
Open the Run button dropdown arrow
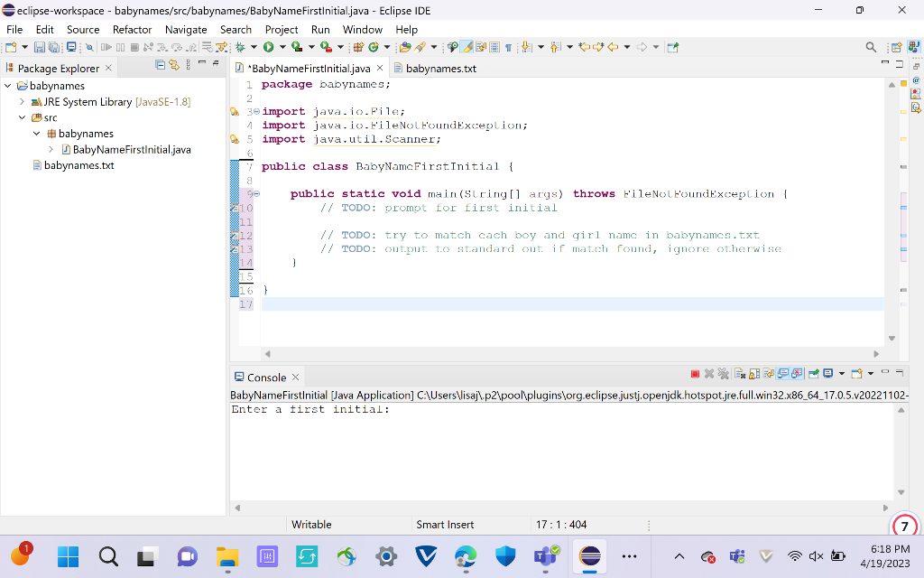click(x=282, y=47)
